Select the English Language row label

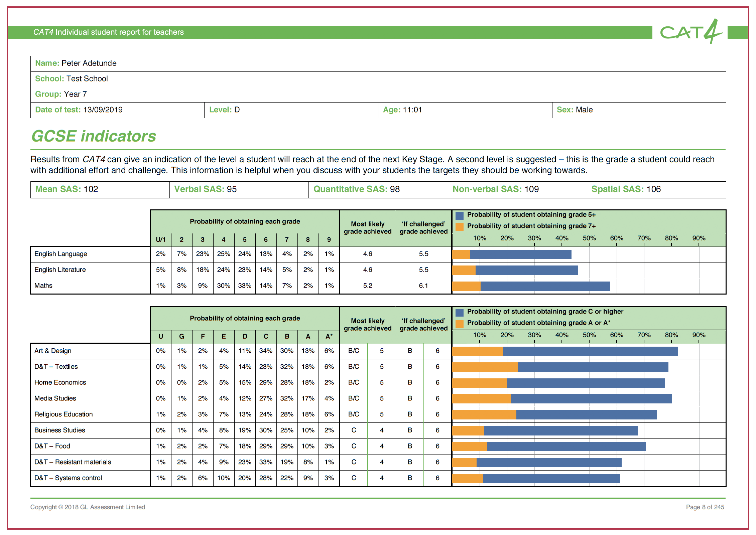60,254
